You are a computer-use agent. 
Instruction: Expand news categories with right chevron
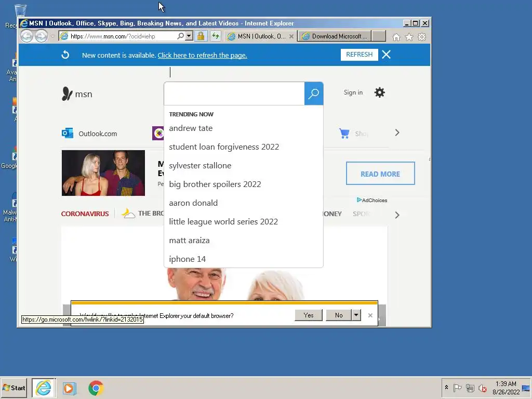click(397, 215)
